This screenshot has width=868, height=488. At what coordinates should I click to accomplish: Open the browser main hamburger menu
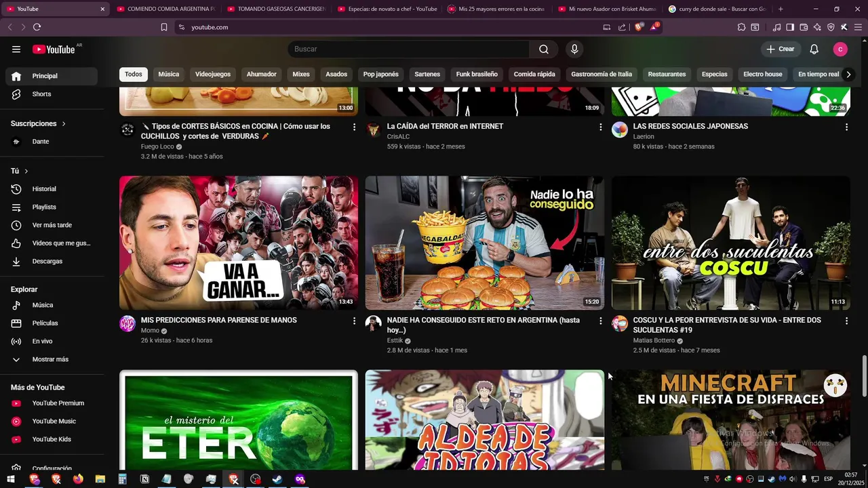point(857,27)
